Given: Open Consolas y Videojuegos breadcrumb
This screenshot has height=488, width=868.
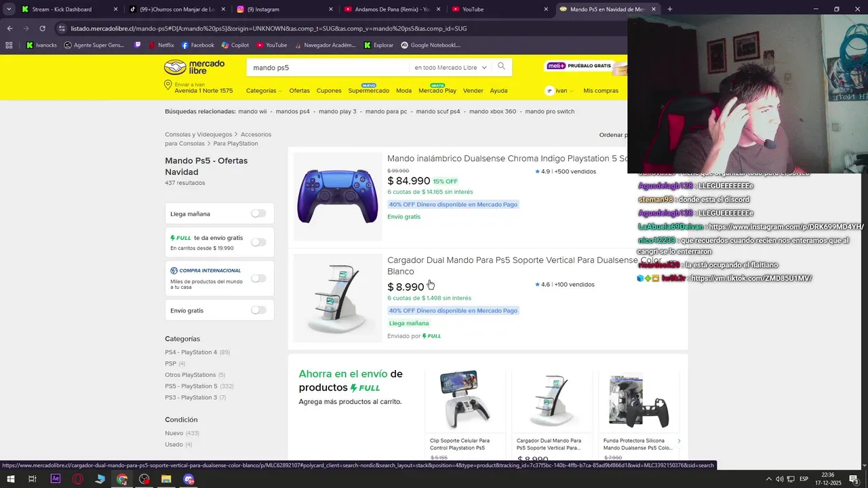Looking at the screenshot, I should (198, 135).
